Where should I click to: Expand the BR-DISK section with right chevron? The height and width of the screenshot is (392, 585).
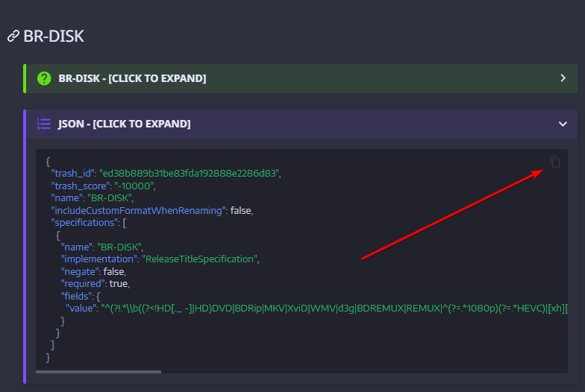tap(563, 78)
